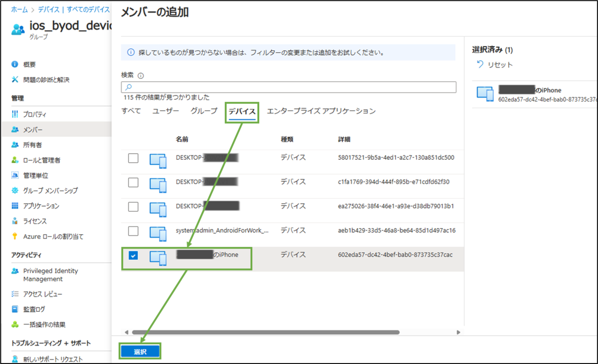Viewport: 598px width, 364px height.
Task: Click device icon in selected iPhone row
Action: pyautogui.click(x=158, y=258)
